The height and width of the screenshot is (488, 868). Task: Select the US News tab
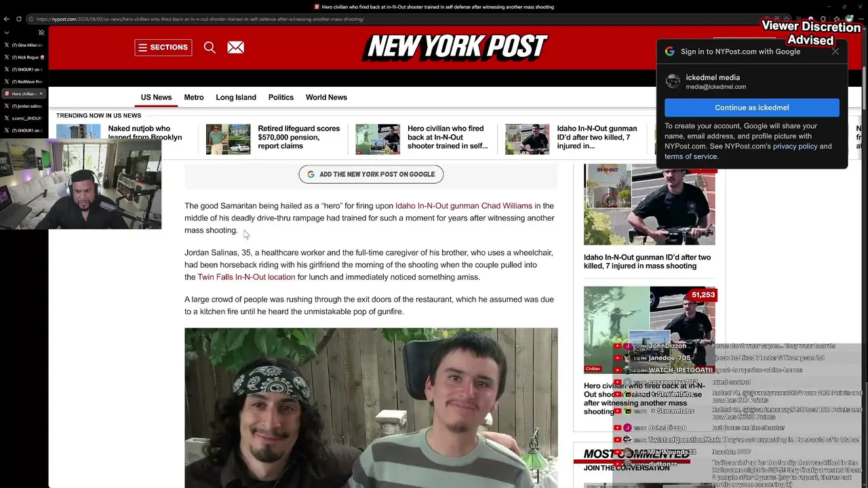156,98
